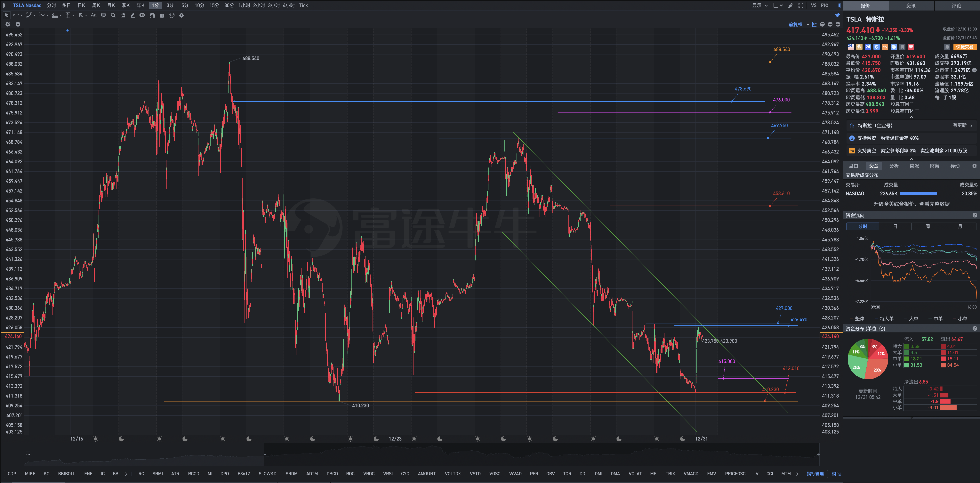This screenshot has height=483, width=980.
Task: Select the 5分 timeframe
Action: [x=185, y=5]
